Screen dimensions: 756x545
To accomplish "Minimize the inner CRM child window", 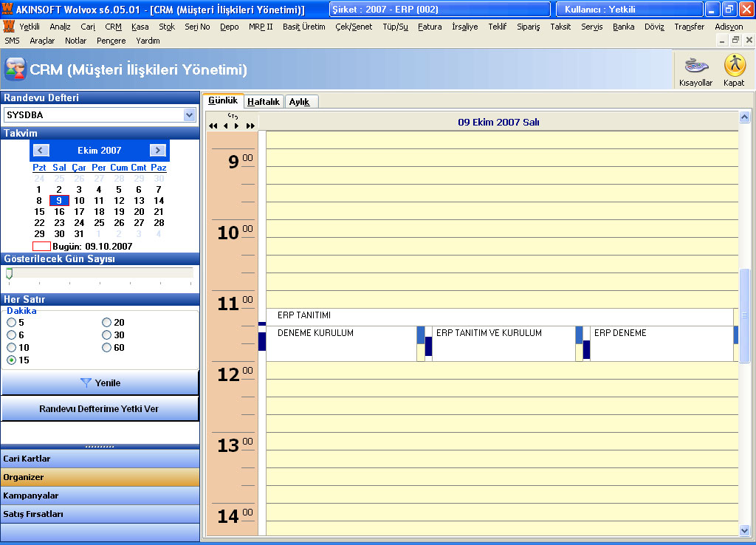I will click(x=722, y=41).
